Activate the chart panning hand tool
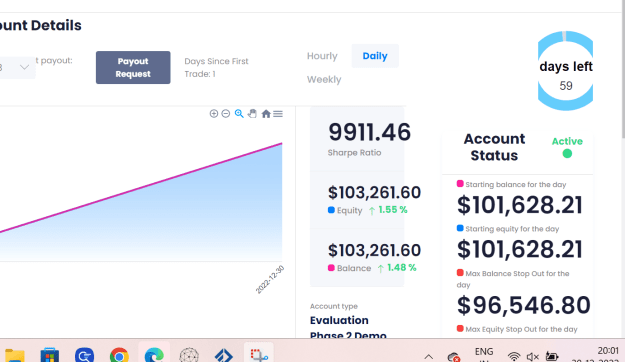This screenshot has width=625, height=362. click(x=252, y=114)
